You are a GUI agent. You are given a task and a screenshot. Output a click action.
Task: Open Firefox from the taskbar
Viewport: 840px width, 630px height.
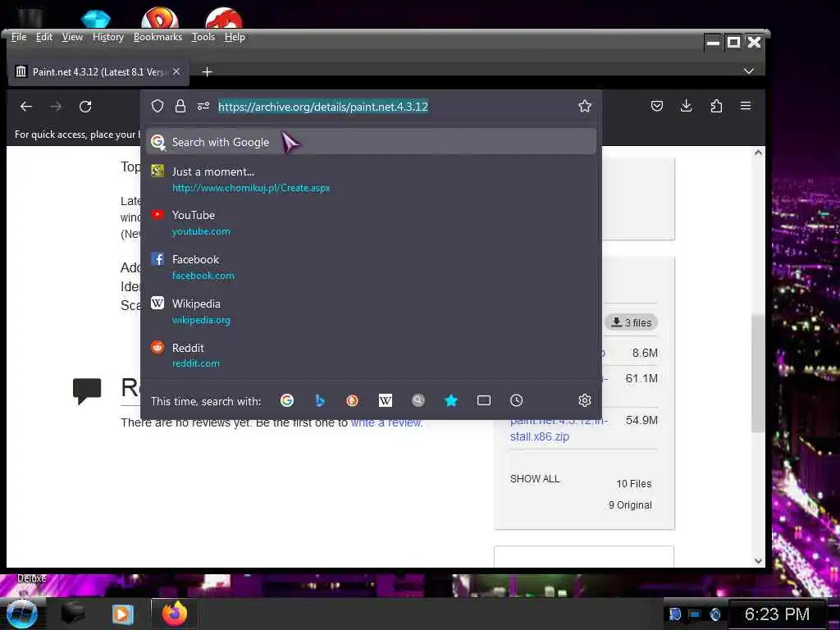(175, 614)
